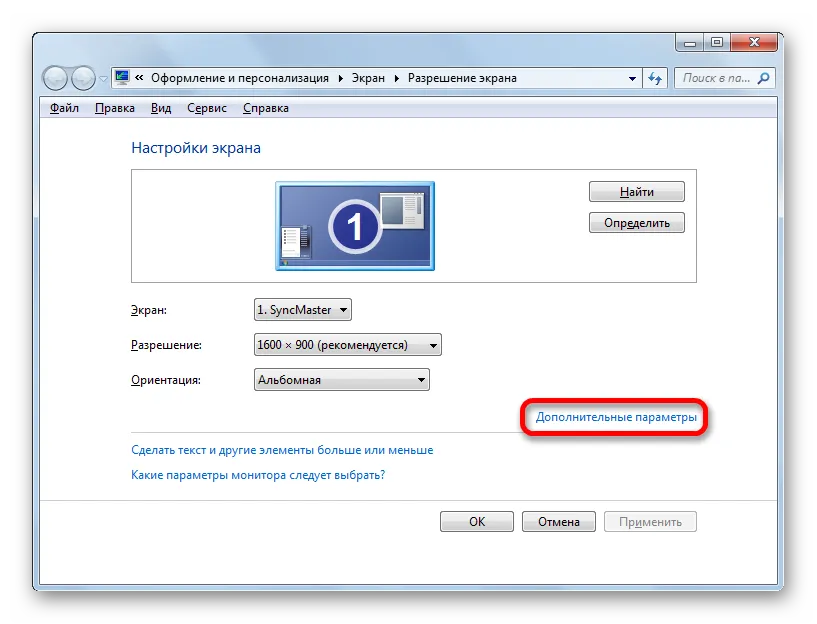Image resolution: width=817 pixels, height=624 pixels.
Task: Expand arrow after Оформление и персонализация
Action: 340,78
